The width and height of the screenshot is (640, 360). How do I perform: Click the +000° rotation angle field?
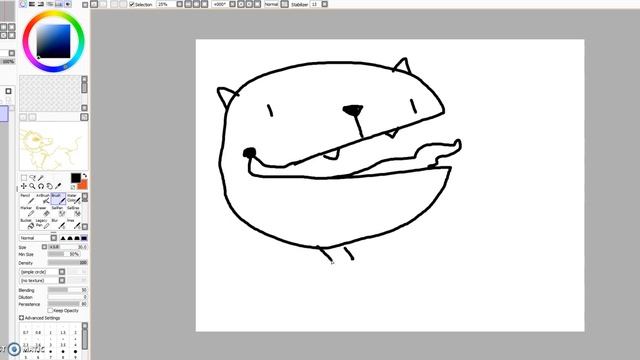tap(220, 4)
